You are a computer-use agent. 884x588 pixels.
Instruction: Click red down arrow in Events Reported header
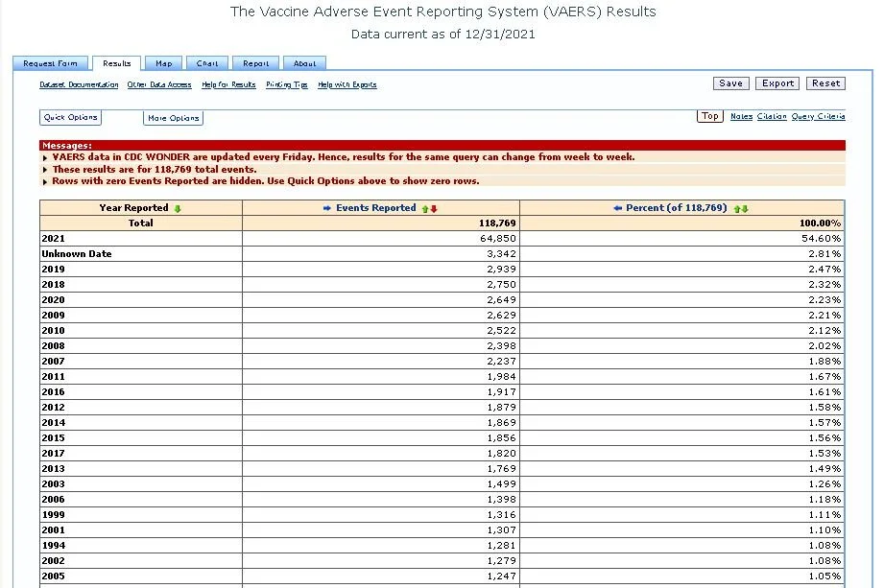click(434, 209)
